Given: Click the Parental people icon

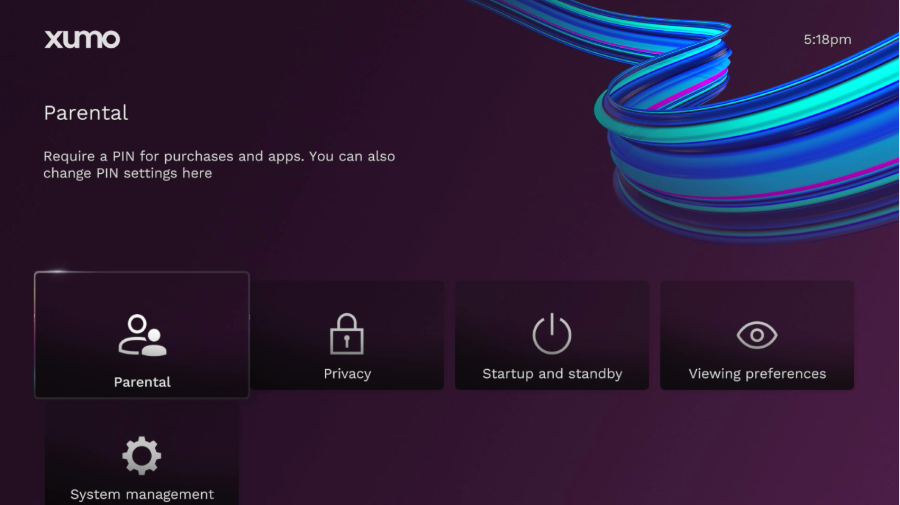Looking at the screenshot, I should [x=142, y=335].
